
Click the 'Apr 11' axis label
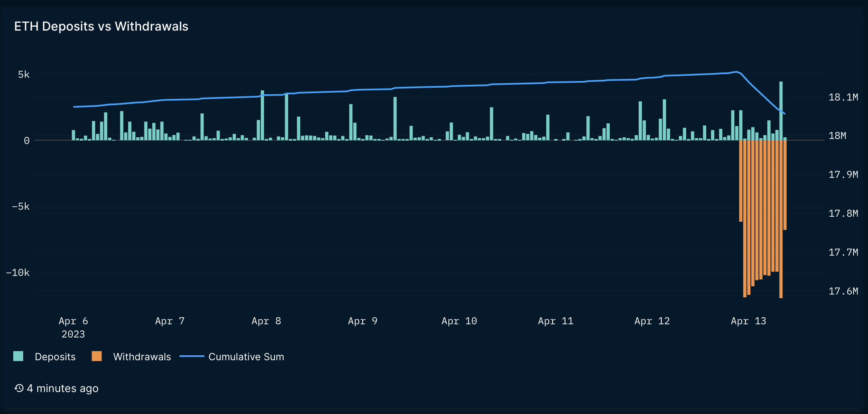click(x=555, y=321)
